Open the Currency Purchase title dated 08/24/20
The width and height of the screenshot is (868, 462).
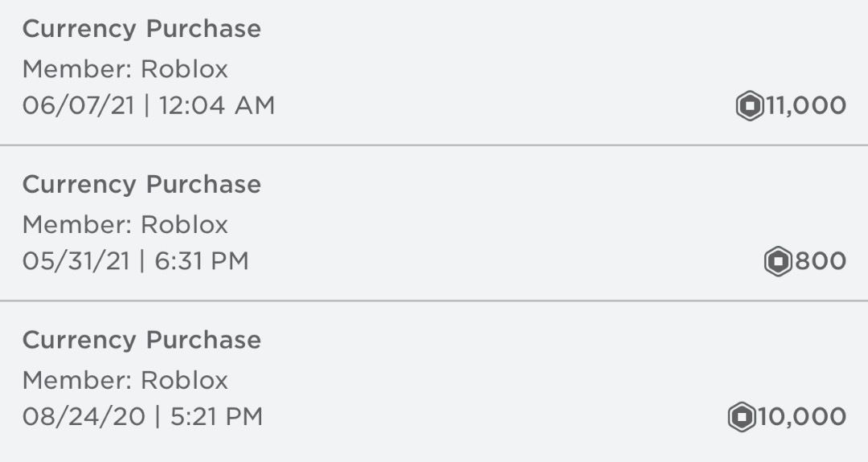(141, 341)
